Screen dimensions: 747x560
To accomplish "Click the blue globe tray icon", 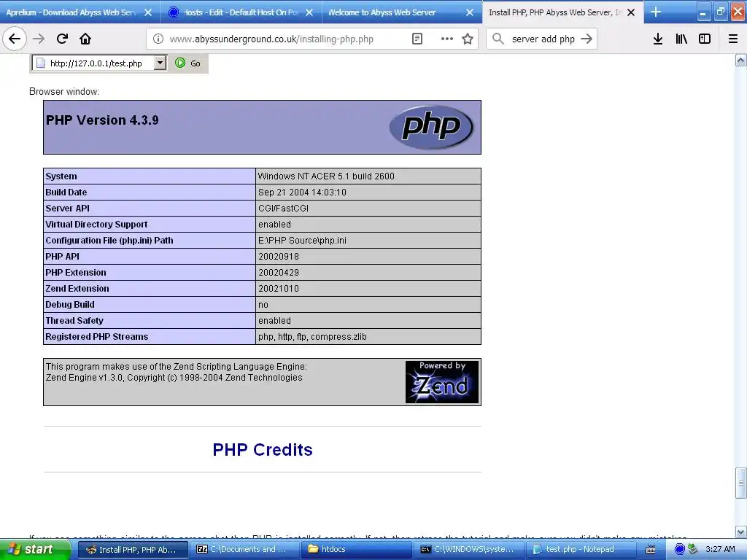I will pos(680,549).
